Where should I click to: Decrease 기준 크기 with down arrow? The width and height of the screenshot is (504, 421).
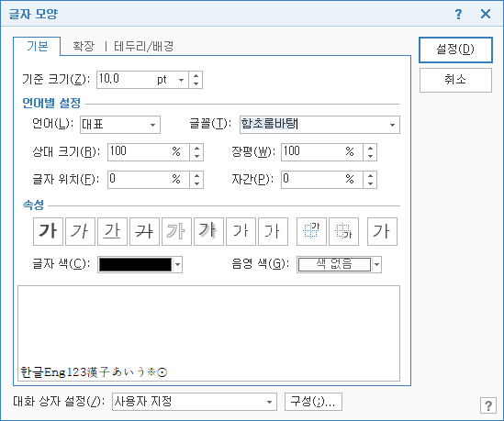click(x=196, y=83)
